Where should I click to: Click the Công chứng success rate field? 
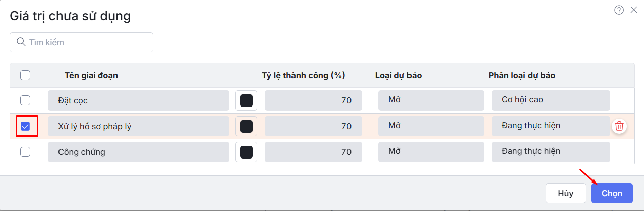pyautogui.click(x=313, y=152)
